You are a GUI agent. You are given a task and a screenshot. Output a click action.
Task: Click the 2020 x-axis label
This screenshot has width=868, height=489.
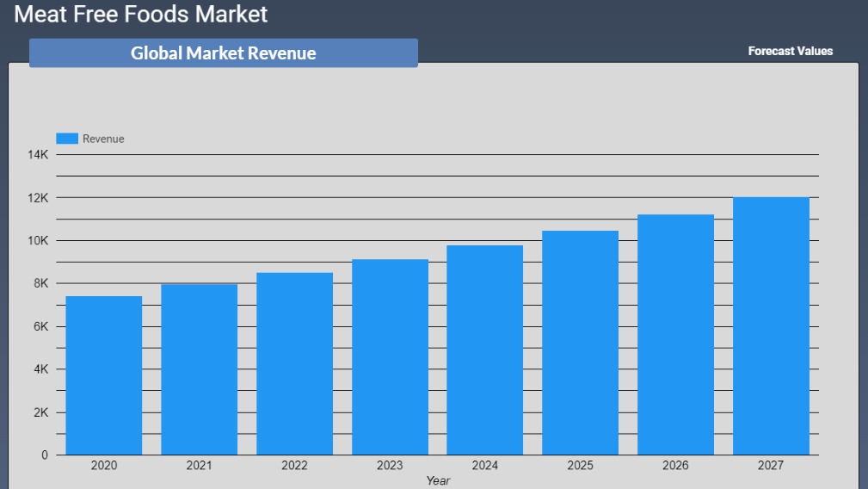[x=104, y=466]
